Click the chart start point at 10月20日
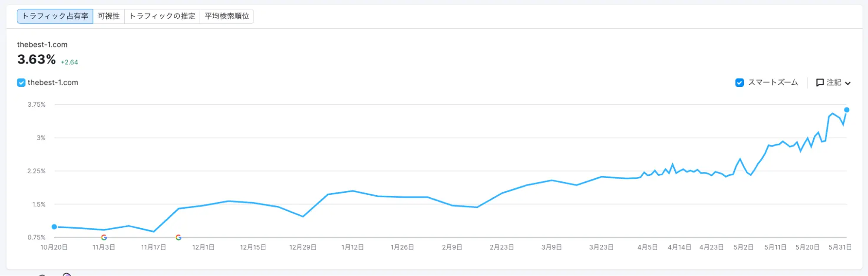868x276 pixels. pos(54,227)
